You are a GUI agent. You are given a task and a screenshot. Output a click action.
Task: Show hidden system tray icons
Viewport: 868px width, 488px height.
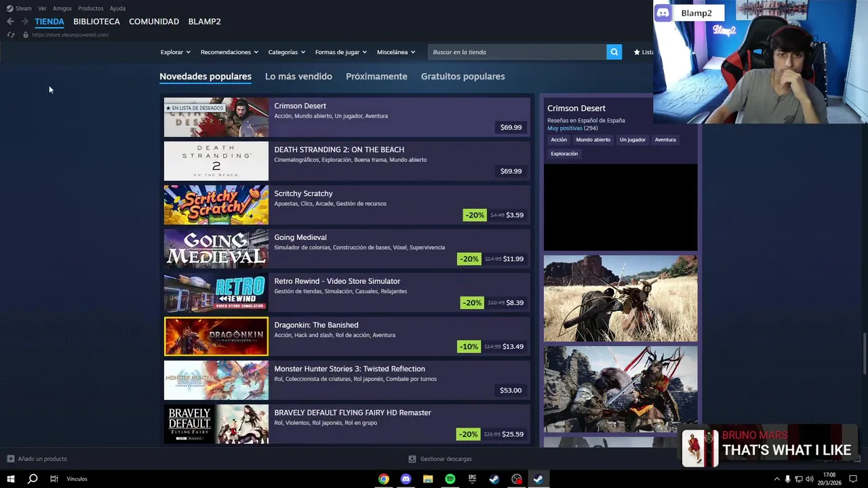click(777, 479)
